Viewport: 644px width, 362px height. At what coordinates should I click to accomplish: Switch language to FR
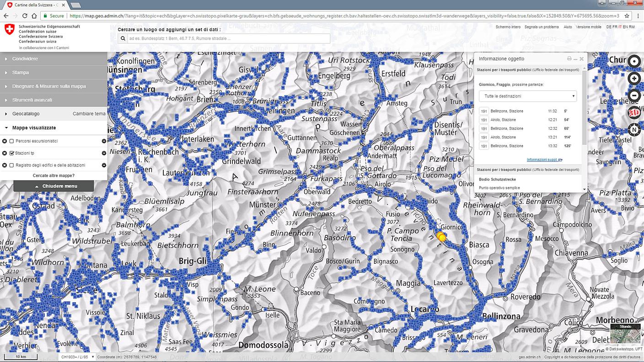(x=615, y=27)
